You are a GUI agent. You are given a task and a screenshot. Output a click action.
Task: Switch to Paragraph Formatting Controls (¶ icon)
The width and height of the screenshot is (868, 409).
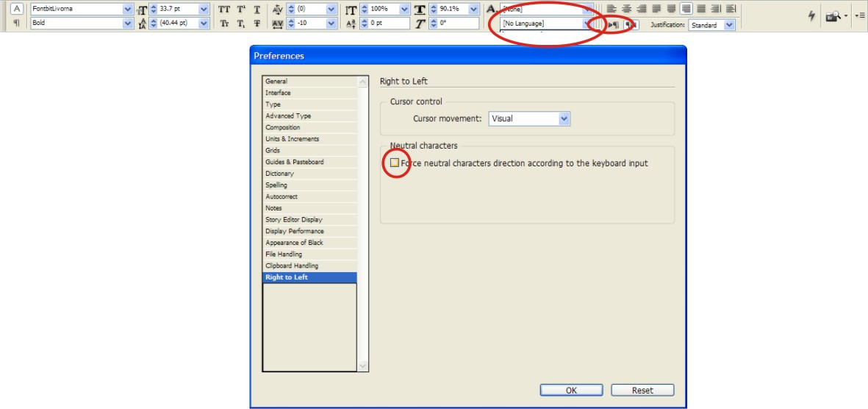(x=17, y=24)
